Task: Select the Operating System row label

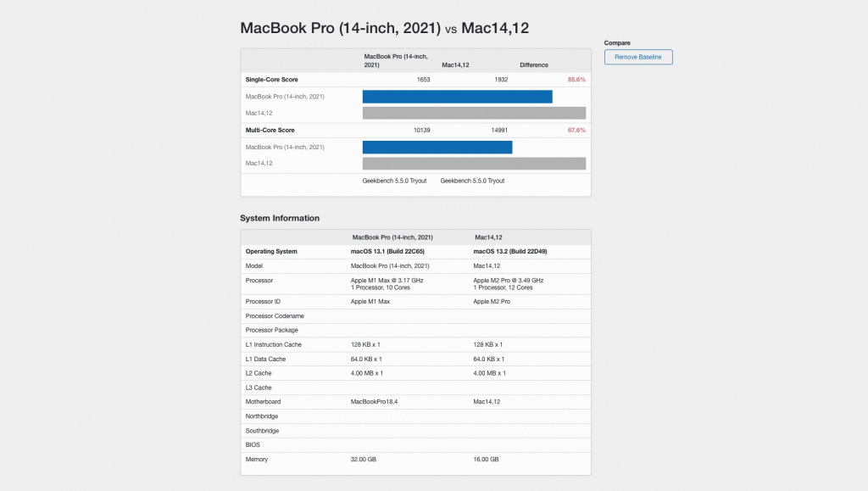Action: click(271, 251)
